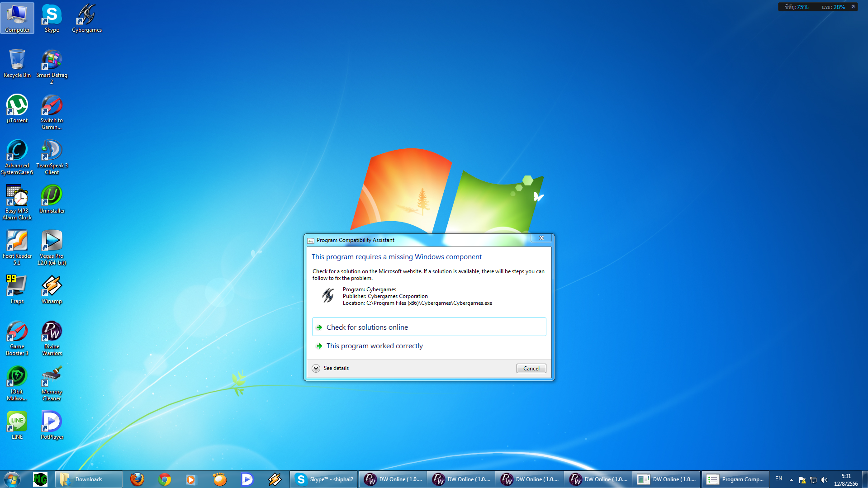Select the Smart Defrag 2 shortcut

pos(52,66)
